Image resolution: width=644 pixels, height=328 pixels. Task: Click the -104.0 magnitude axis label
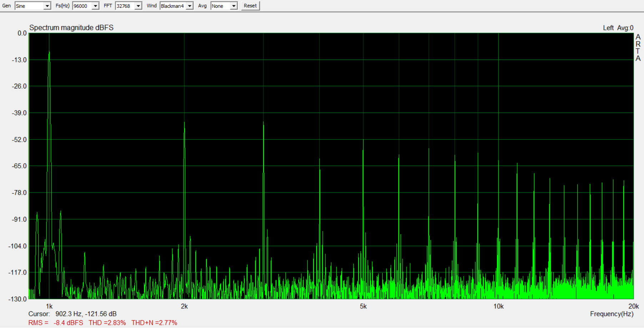click(x=18, y=246)
